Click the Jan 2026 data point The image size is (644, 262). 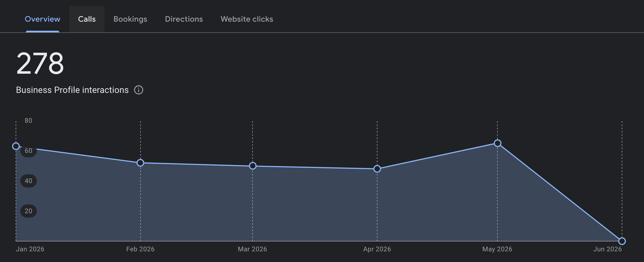point(16,146)
